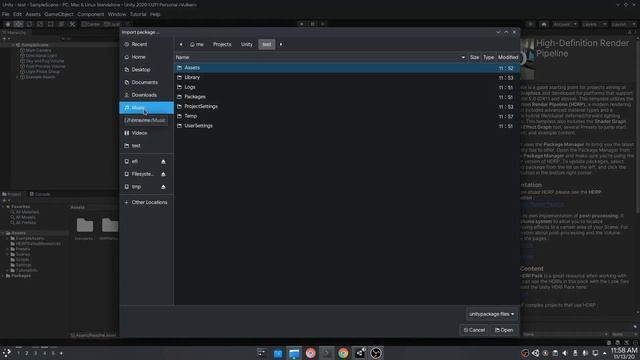This screenshot has height=360, width=640.
Task: Open OBS Studio from the taskbar
Action: coord(376,353)
